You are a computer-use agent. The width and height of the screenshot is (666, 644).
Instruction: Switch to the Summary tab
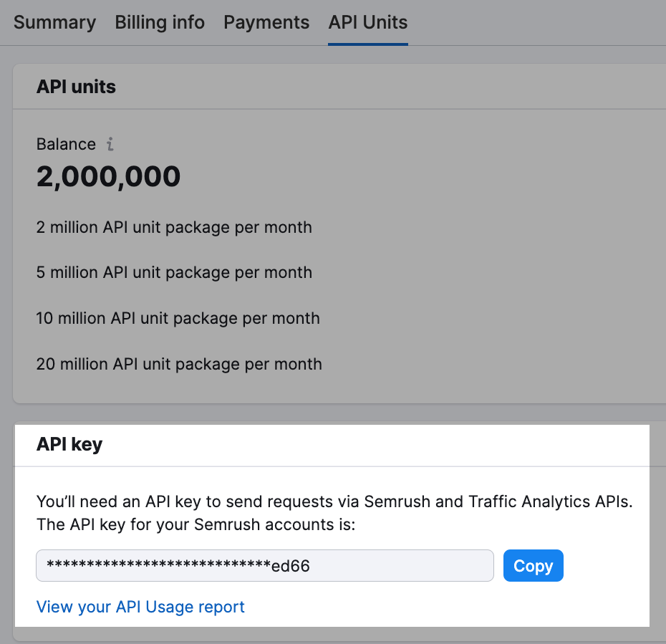pos(54,22)
